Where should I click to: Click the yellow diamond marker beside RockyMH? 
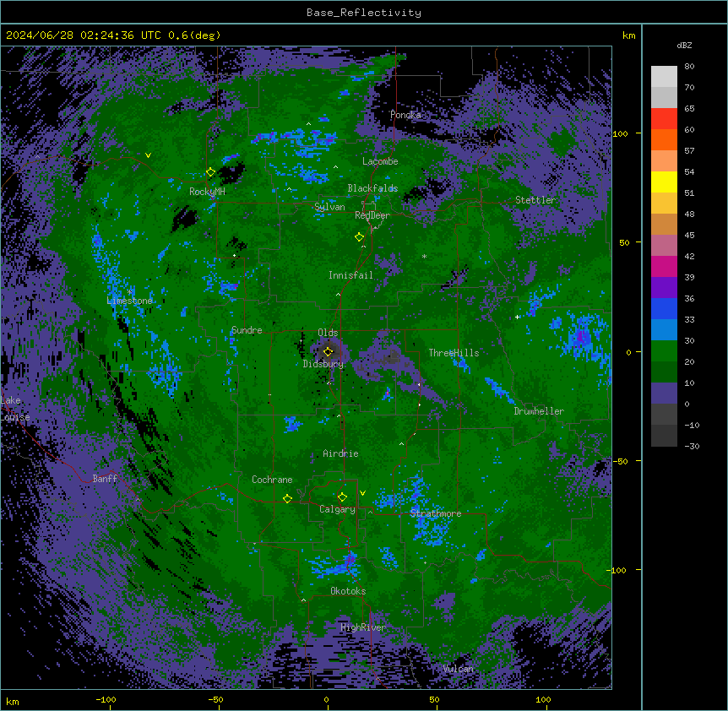click(211, 172)
